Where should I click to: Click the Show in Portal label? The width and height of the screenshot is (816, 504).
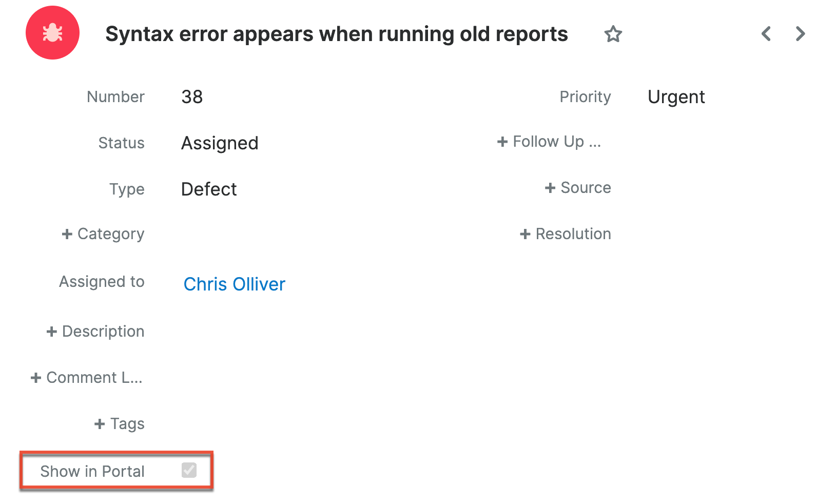click(x=92, y=471)
